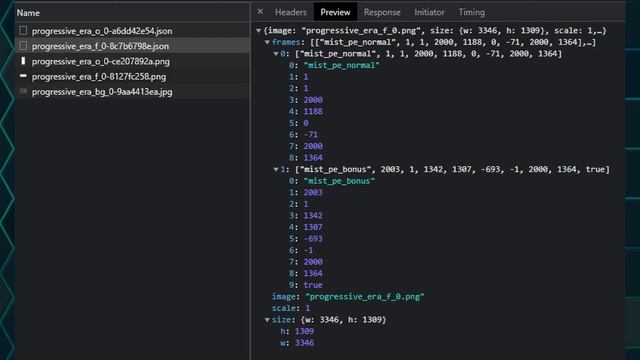Collapse the size object
Screen dimensions: 640x360
tap(267, 320)
